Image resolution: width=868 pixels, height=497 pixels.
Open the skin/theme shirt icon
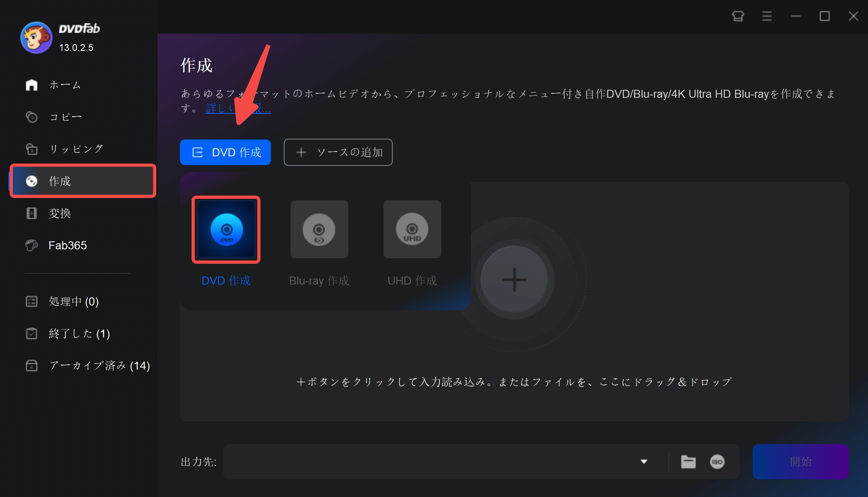[x=738, y=16]
